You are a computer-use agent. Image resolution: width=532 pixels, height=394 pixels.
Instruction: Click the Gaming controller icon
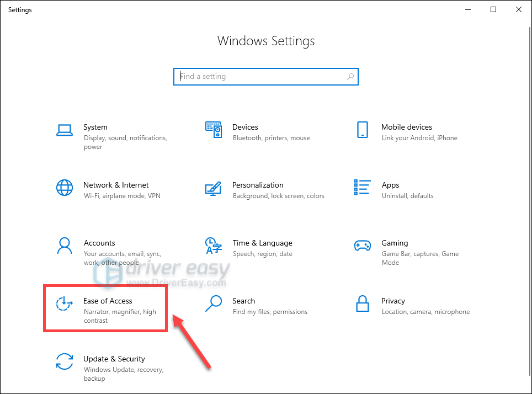click(362, 246)
